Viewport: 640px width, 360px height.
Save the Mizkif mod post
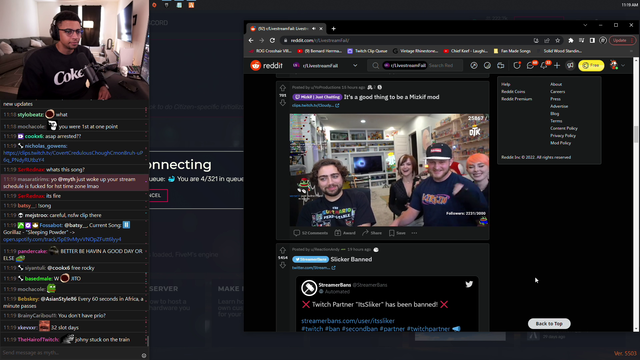[x=397, y=233]
